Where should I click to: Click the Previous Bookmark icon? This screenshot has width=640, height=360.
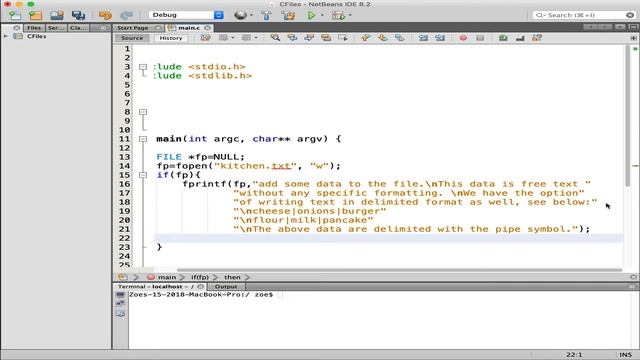click(x=365, y=38)
